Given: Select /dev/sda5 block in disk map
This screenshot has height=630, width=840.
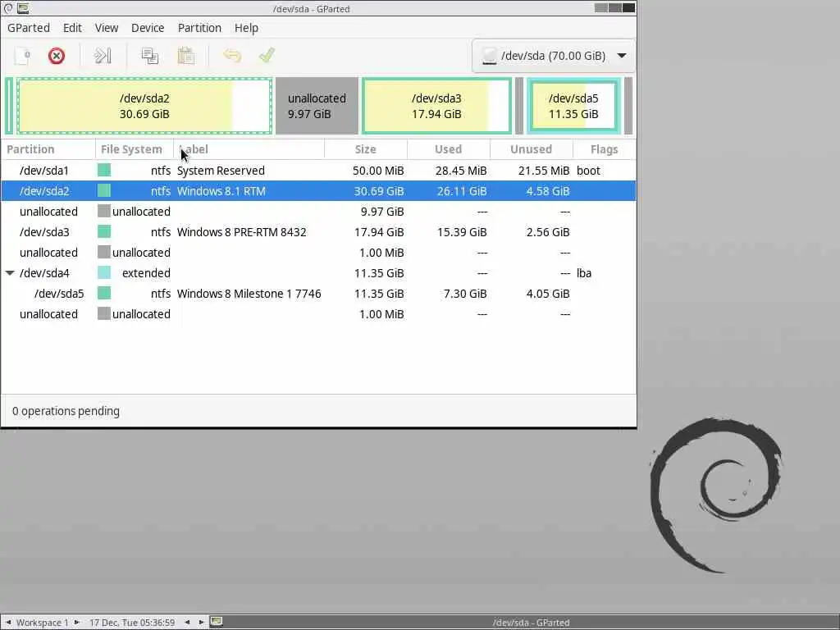Looking at the screenshot, I should click(573, 106).
